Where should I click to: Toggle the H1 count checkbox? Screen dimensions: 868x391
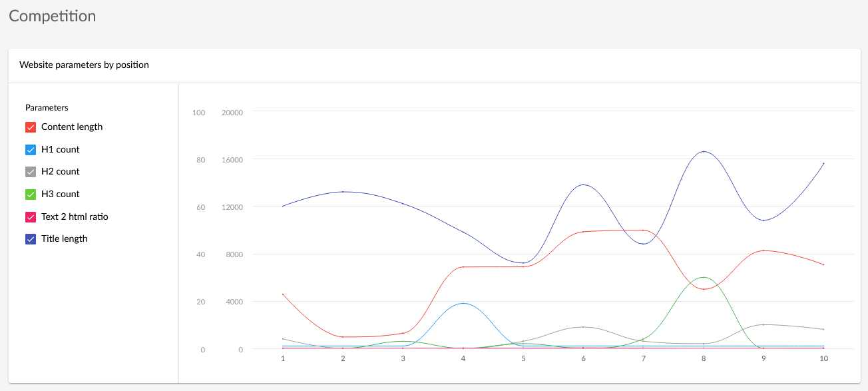[x=31, y=150]
